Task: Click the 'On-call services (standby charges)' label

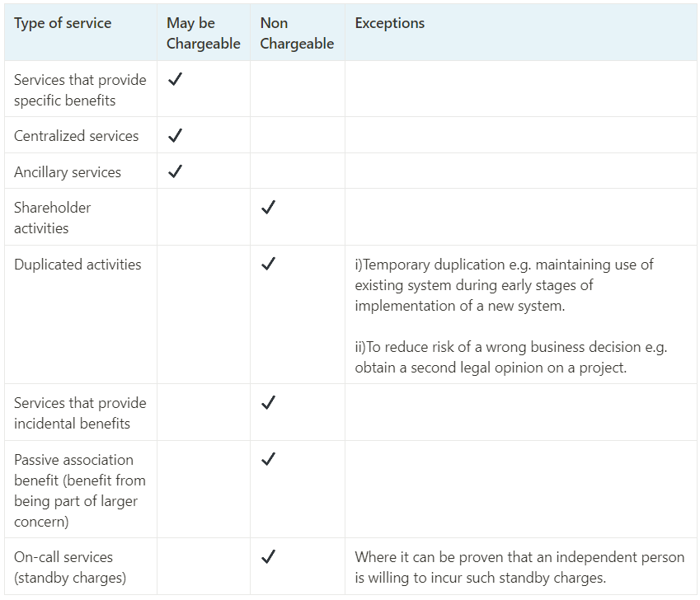Action: point(70,567)
